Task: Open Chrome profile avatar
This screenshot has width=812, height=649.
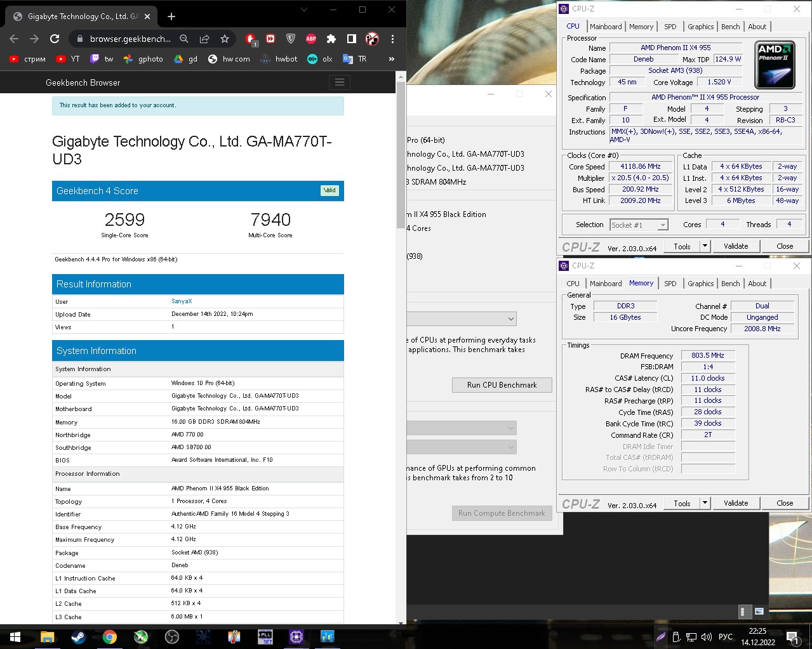Action: pos(372,39)
